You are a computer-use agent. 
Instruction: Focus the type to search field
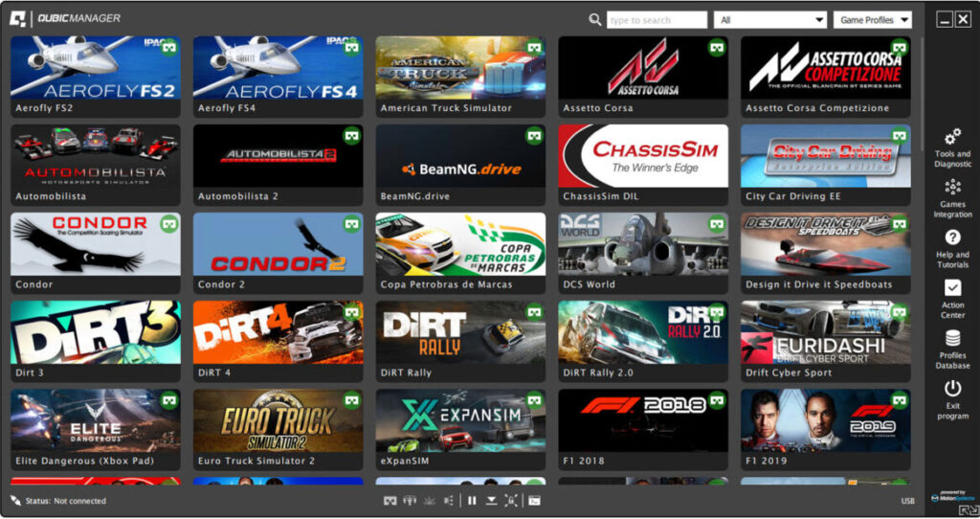[x=657, y=20]
